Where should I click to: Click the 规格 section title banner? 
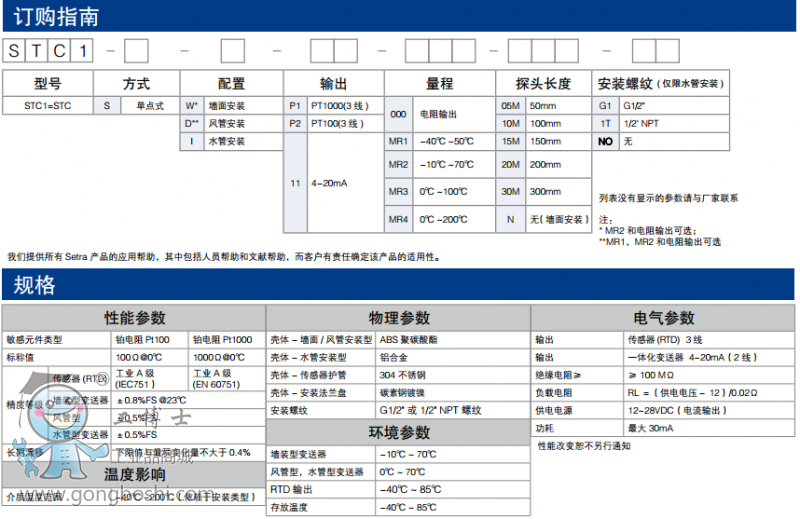click(34, 284)
